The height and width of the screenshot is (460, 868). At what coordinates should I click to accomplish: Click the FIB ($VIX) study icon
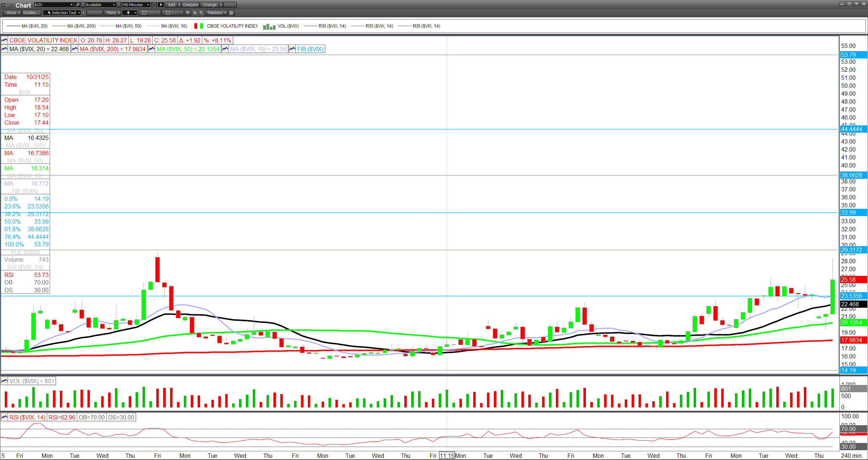coord(292,49)
